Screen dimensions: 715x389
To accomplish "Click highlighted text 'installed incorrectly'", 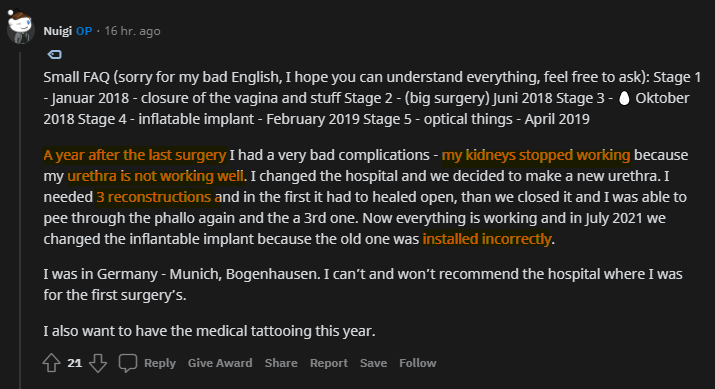I will (487, 239).
